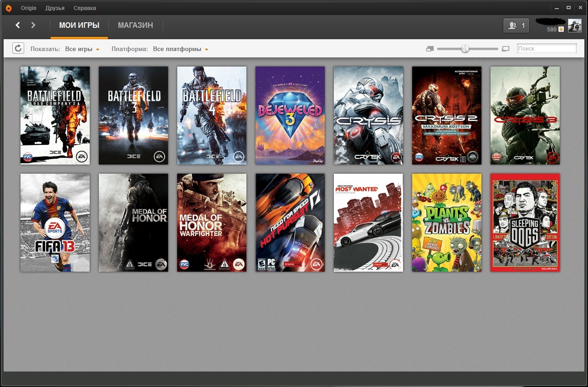Screen dimensions: 588x387
Task: Open the Справка menu
Action: [x=85, y=8]
